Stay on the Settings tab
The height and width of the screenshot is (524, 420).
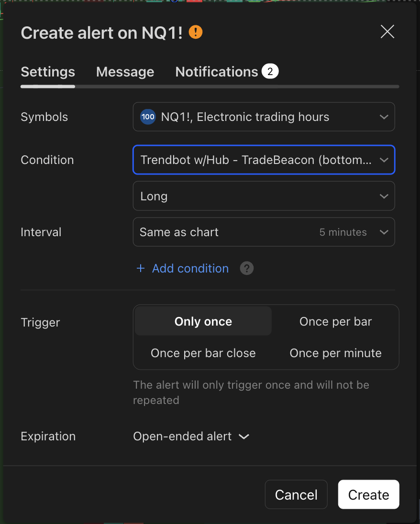(x=47, y=72)
